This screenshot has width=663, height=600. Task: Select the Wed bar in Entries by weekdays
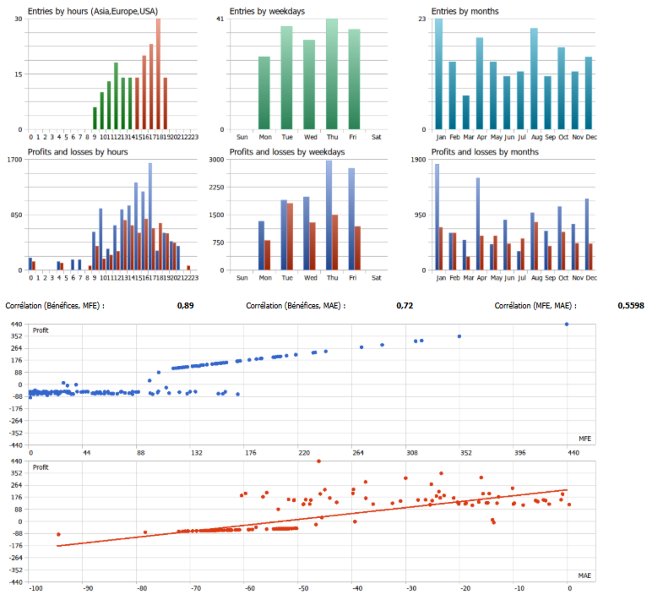309,85
